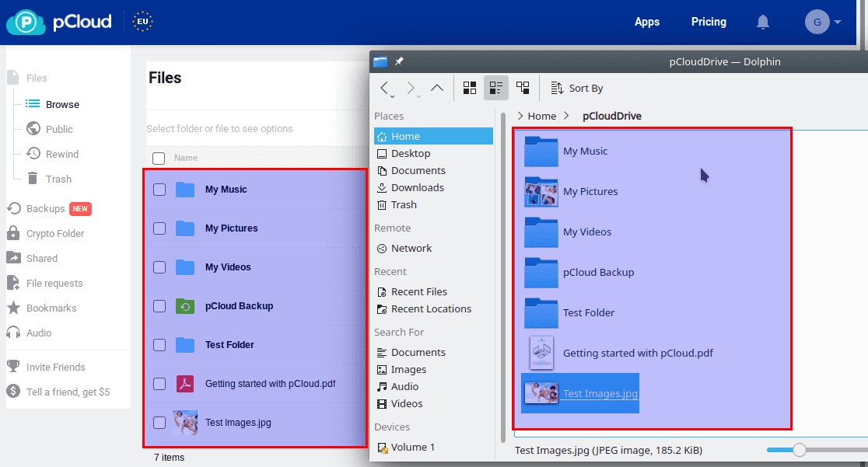Adjust the zoom slider in Dolphin status bar
The height and width of the screenshot is (467, 868).
click(x=799, y=449)
